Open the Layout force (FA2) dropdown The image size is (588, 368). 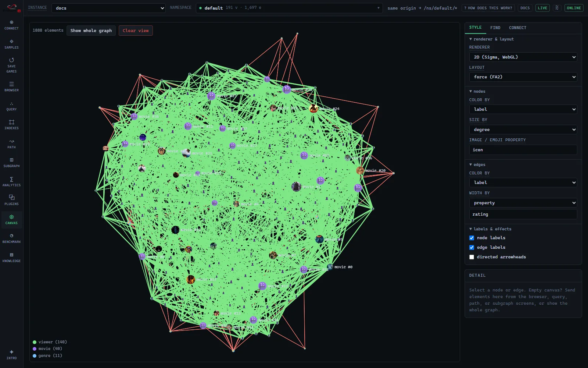point(523,77)
